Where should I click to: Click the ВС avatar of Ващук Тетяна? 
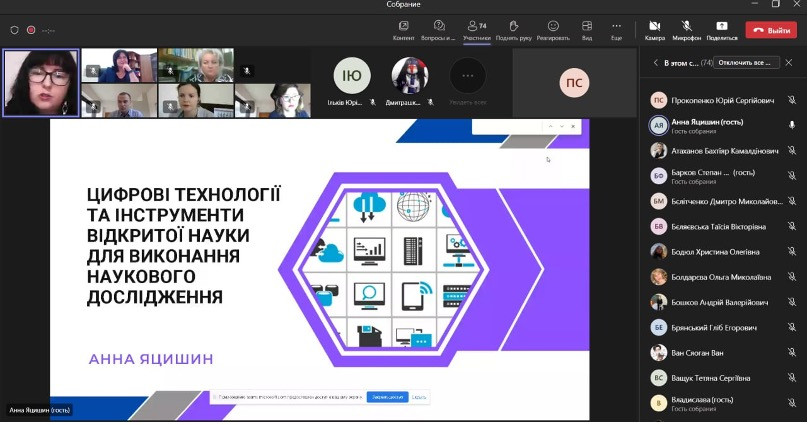point(659,379)
